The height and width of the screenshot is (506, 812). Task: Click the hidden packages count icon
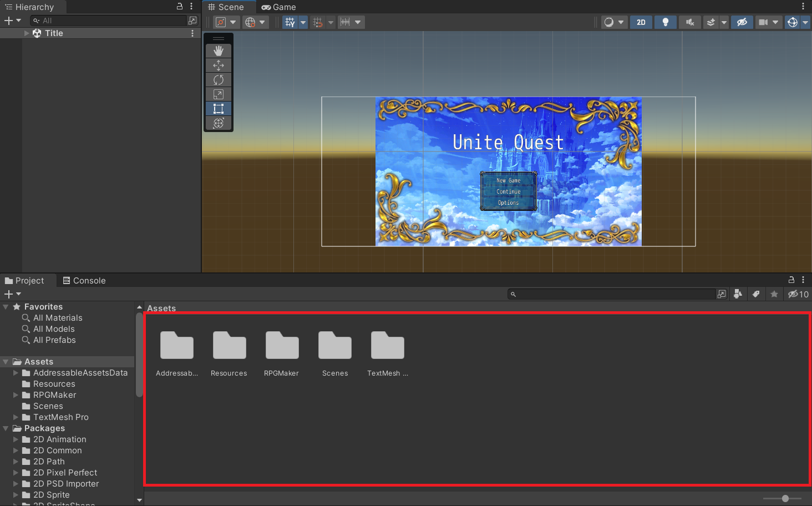tap(798, 294)
